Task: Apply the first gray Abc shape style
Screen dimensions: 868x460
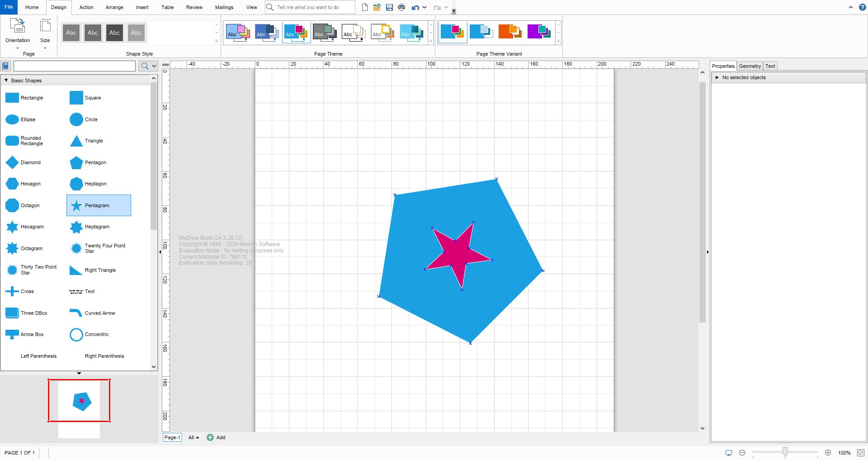Action: click(x=71, y=33)
